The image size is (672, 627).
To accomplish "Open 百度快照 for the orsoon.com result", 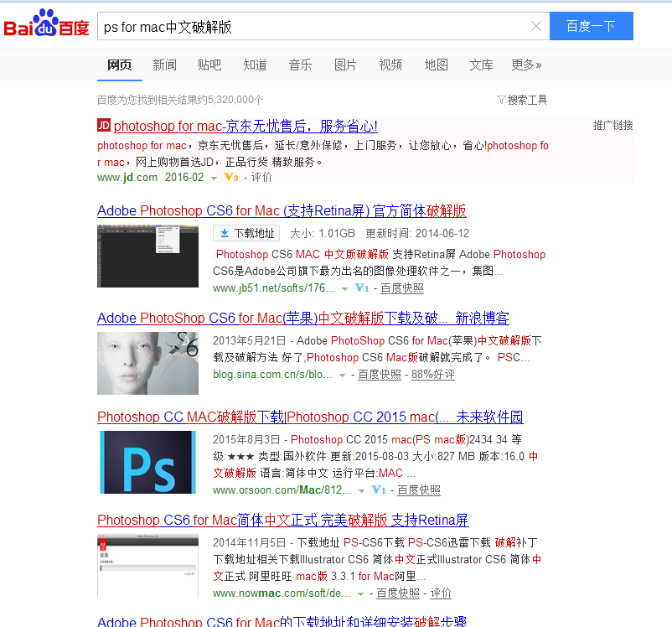I will tap(418, 490).
